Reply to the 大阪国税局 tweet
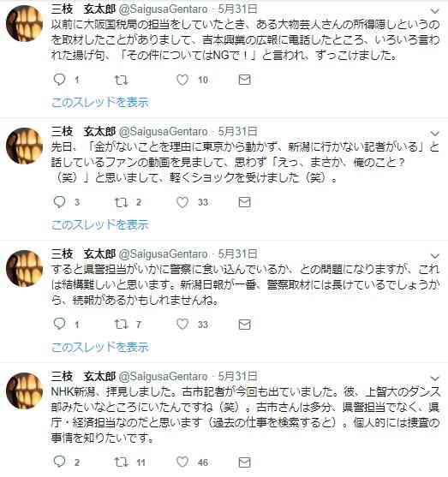Viewport: 448px width, 477px height. 59,80
